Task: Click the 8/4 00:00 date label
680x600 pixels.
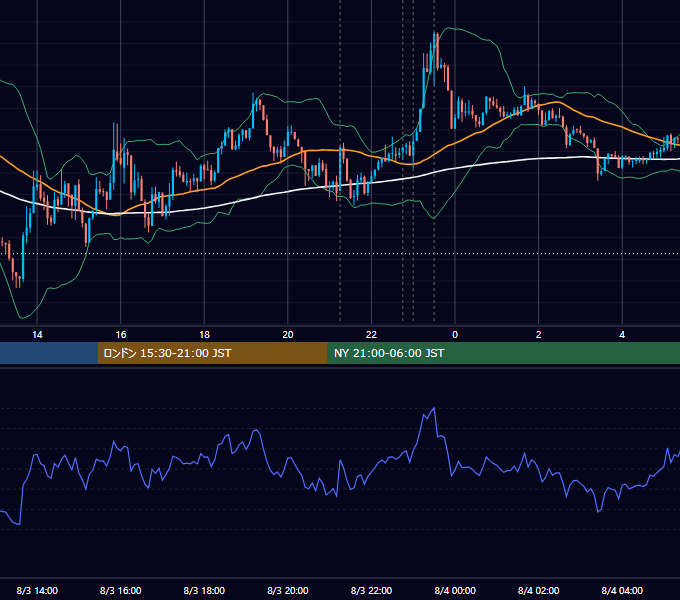Action: coord(455,590)
